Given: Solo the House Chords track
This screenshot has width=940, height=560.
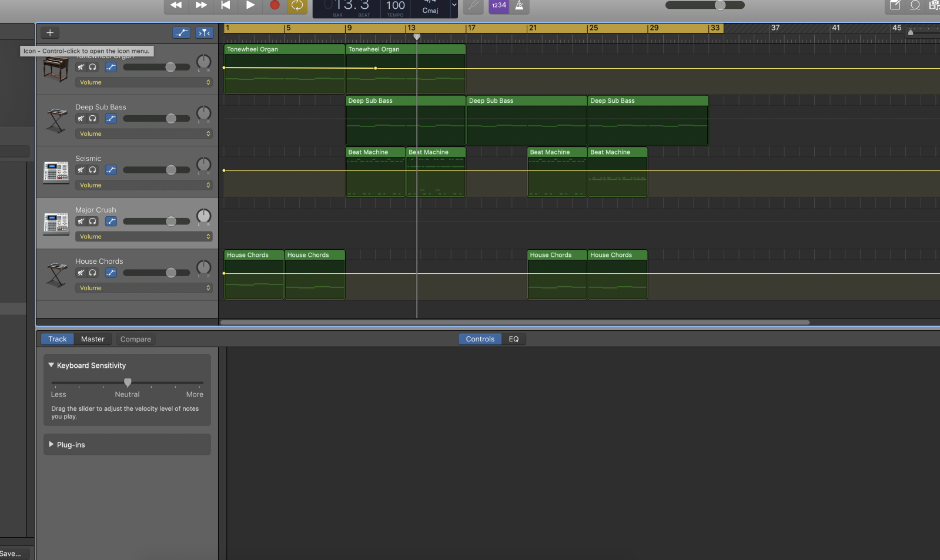Looking at the screenshot, I should coord(92,273).
